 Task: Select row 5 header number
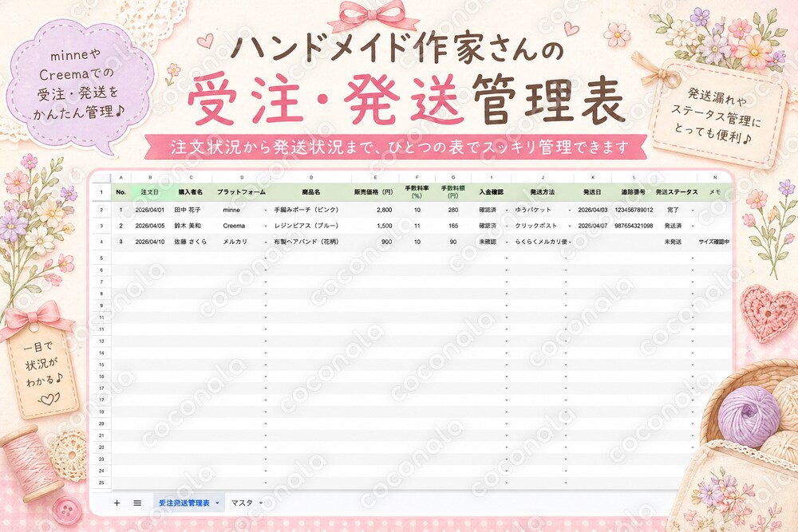(101, 258)
